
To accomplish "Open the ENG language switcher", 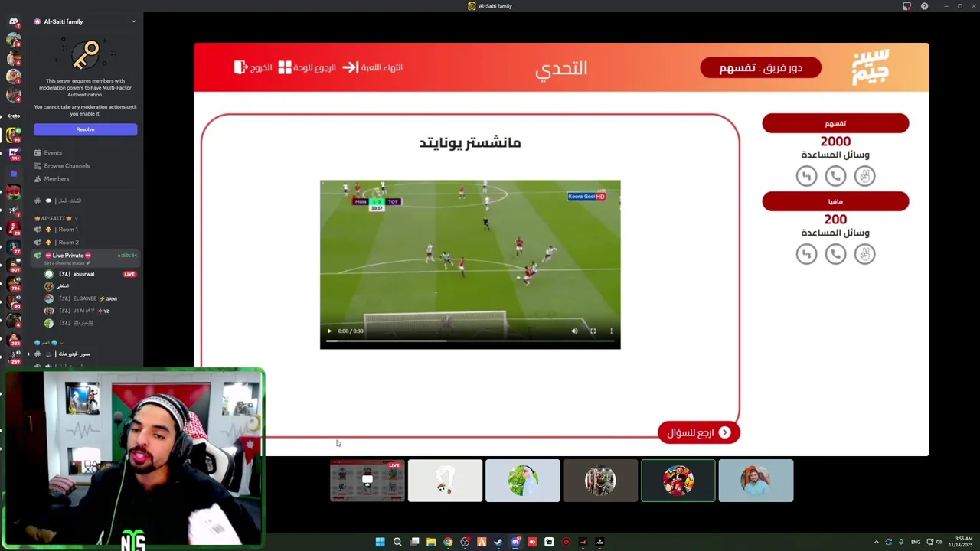I will pos(916,542).
